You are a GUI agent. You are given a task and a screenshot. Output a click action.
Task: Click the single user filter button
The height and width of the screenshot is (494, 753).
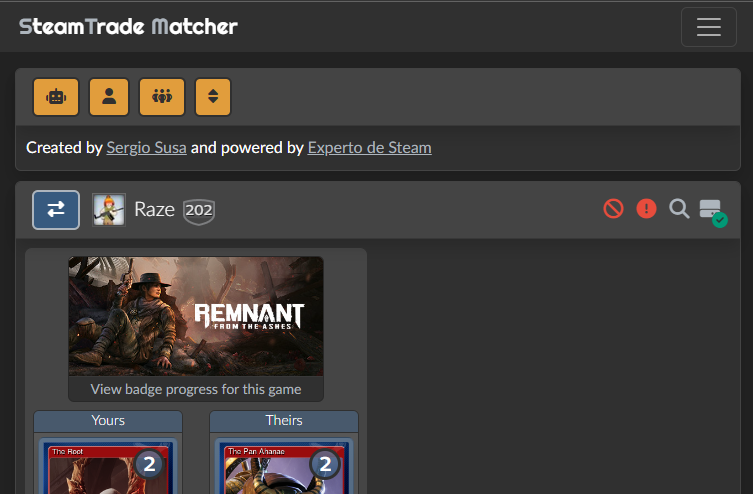click(109, 97)
